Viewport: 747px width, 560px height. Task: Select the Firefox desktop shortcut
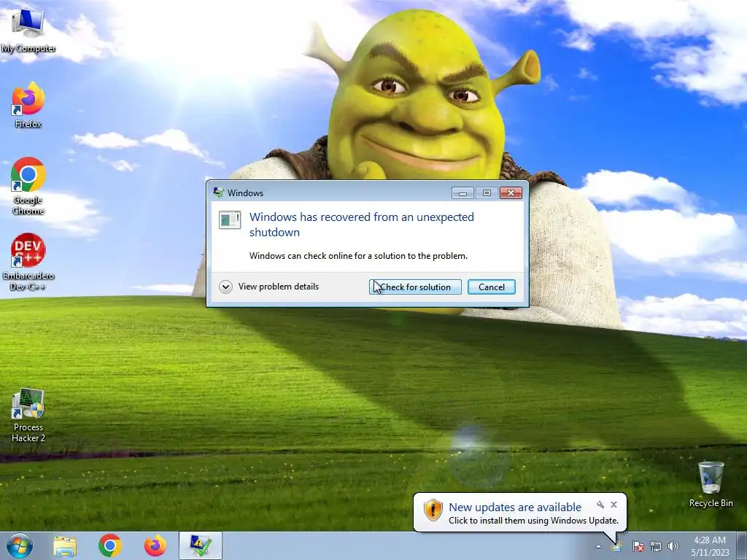[28, 105]
